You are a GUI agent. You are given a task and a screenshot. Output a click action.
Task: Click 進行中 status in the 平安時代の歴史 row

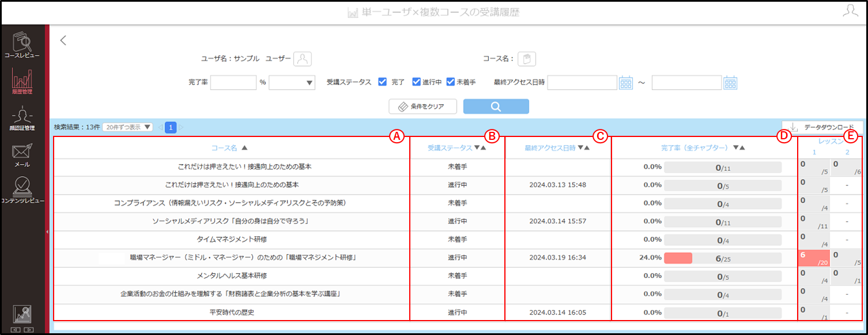click(x=457, y=312)
